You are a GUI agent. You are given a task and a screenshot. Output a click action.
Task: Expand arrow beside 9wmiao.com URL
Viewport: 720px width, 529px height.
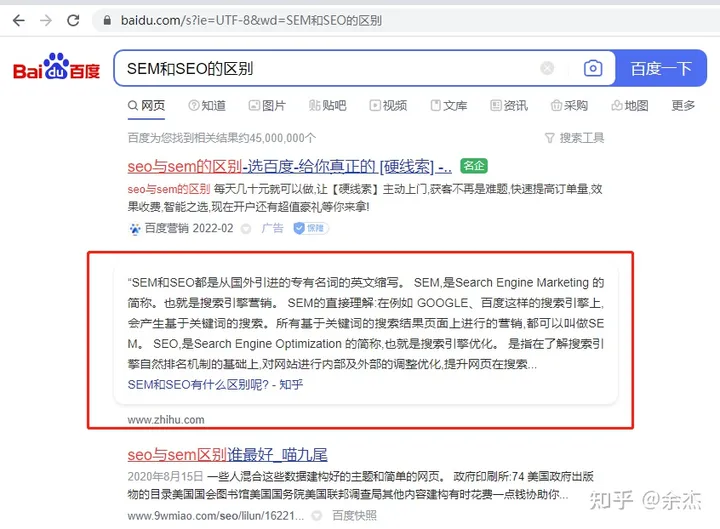[x=316, y=516]
